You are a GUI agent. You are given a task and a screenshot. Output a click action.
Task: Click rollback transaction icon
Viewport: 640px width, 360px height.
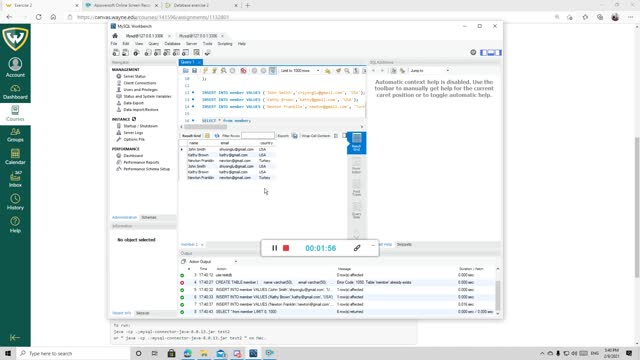click(x=263, y=71)
